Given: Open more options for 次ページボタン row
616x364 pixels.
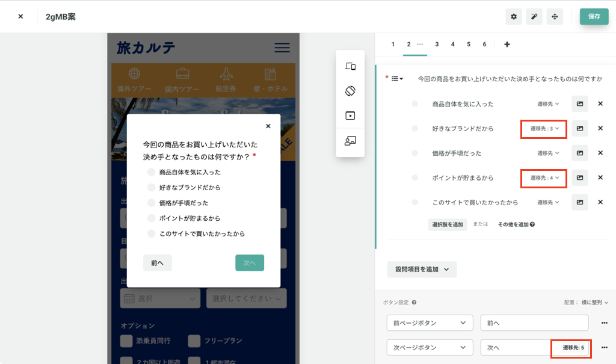Looking at the screenshot, I should [604, 348].
